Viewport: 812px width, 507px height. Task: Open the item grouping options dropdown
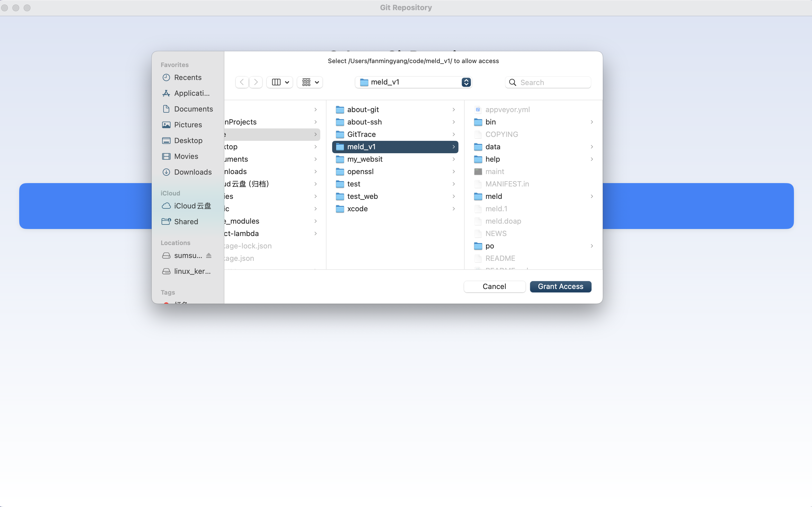tap(310, 82)
